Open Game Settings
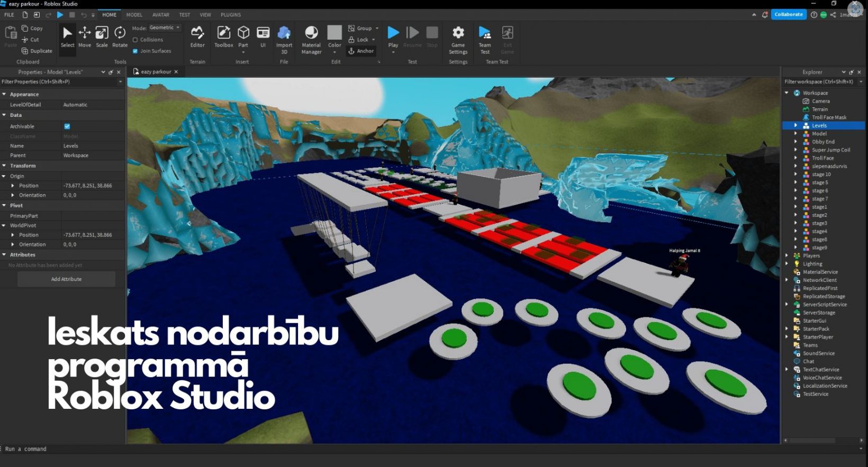This screenshot has height=467, width=868. [458, 40]
